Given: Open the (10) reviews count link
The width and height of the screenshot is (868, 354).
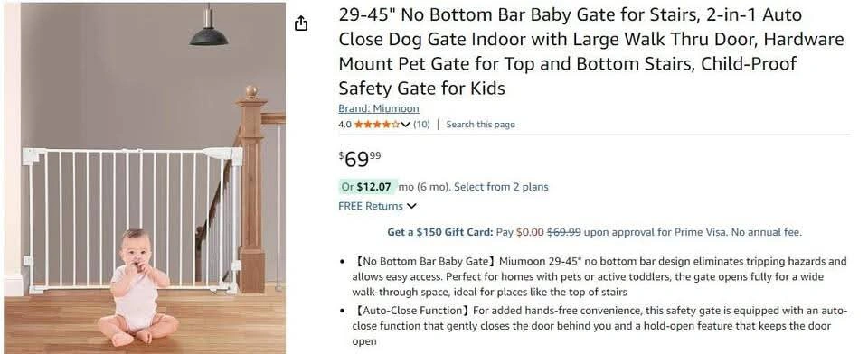Looking at the screenshot, I should click(421, 125).
